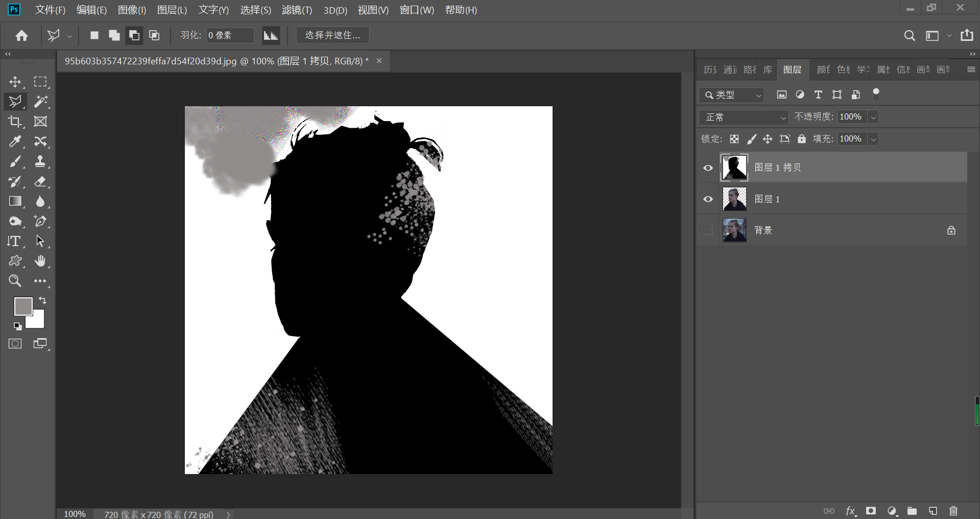Select the Clone Stamp tool
Image resolution: width=980 pixels, height=519 pixels.
coord(40,161)
